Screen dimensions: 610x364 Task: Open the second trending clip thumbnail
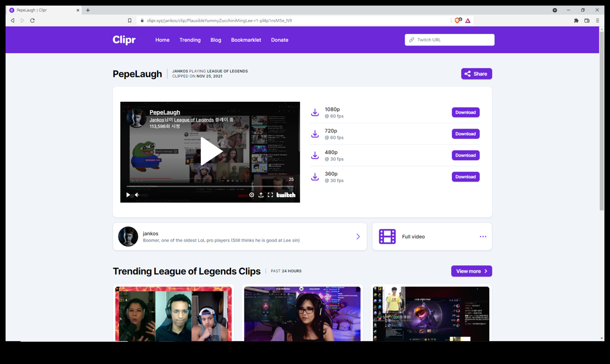(302, 314)
